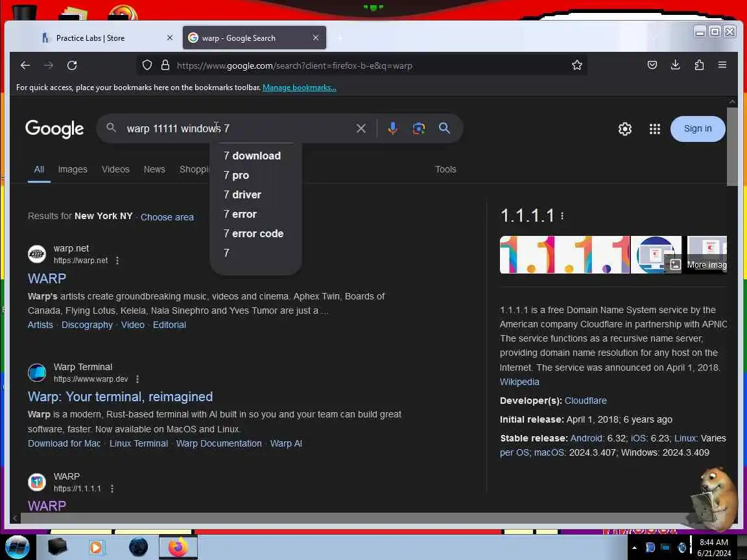Choose the '7 error code' suggestion
This screenshot has width=747, height=560.
[x=256, y=234]
